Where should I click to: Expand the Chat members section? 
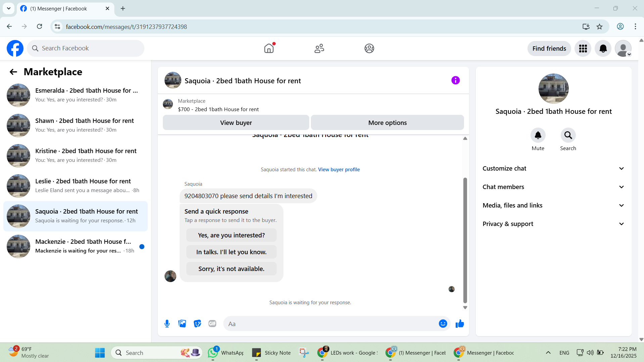click(553, 187)
